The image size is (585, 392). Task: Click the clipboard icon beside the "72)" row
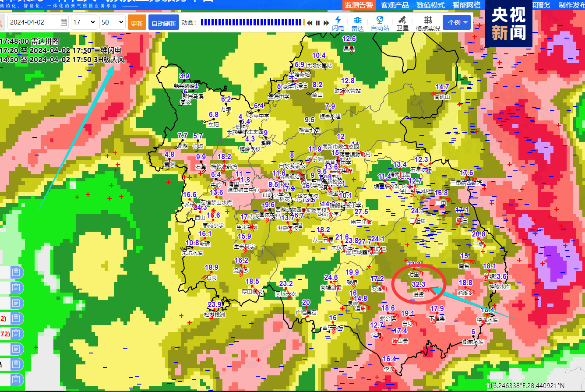tap(16, 334)
